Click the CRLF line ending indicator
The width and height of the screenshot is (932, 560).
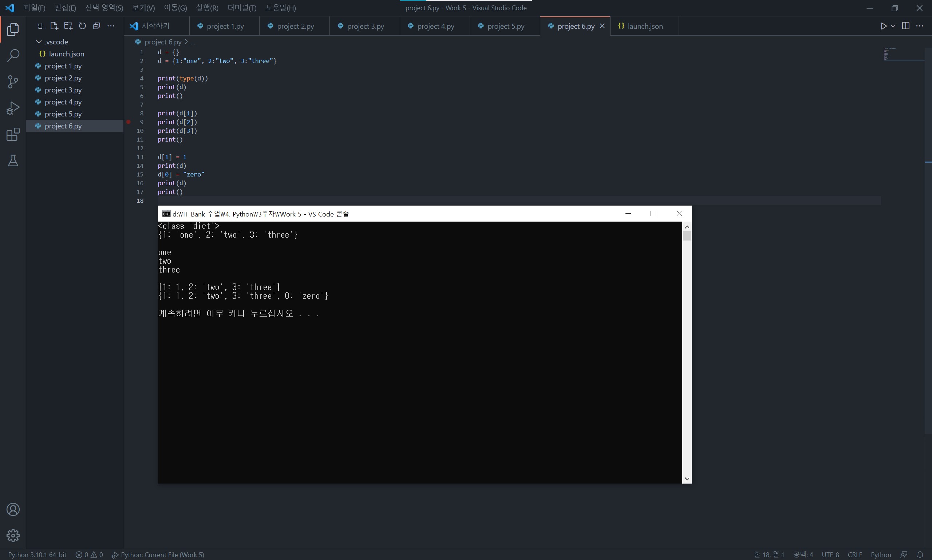click(x=854, y=555)
